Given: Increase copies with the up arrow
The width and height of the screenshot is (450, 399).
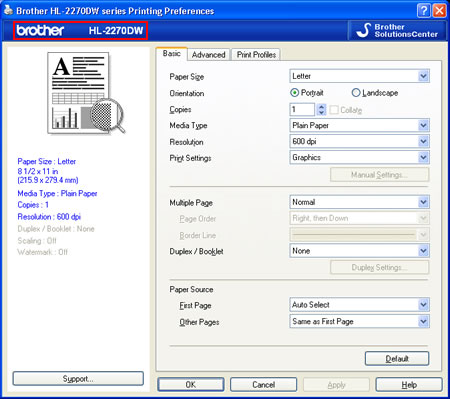Looking at the screenshot, I should click(x=321, y=107).
